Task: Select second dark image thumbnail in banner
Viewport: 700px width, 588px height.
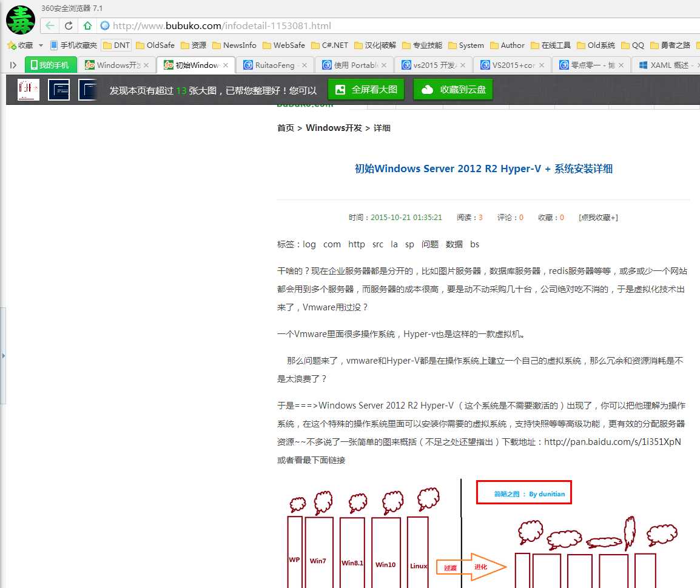Action: (59, 90)
